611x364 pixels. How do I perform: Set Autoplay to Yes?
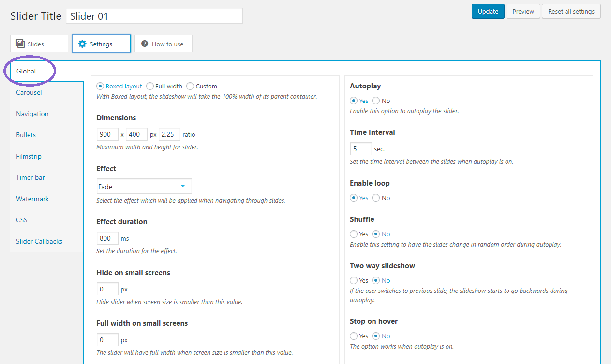pyautogui.click(x=354, y=101)
